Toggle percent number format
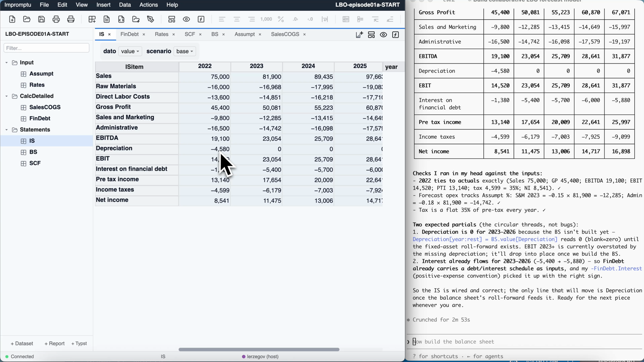Screen dimensions: 644x362 coord(281,19)
